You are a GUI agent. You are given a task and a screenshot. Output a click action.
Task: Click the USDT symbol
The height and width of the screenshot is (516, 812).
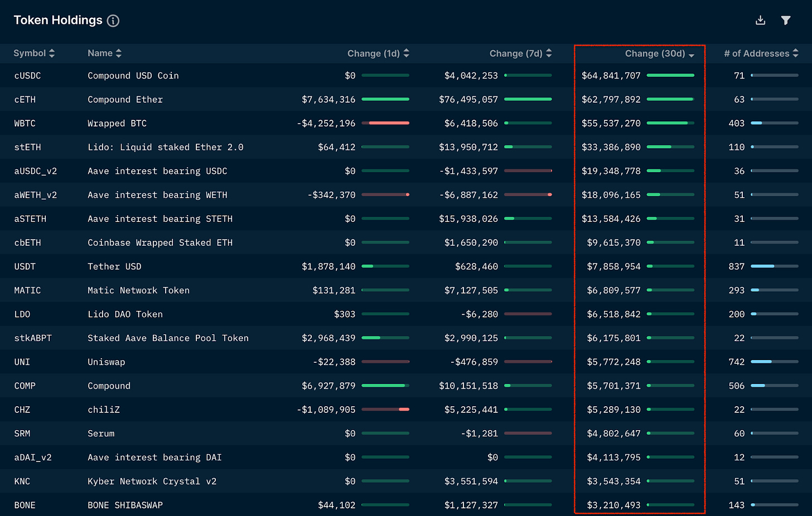point(25,267)
